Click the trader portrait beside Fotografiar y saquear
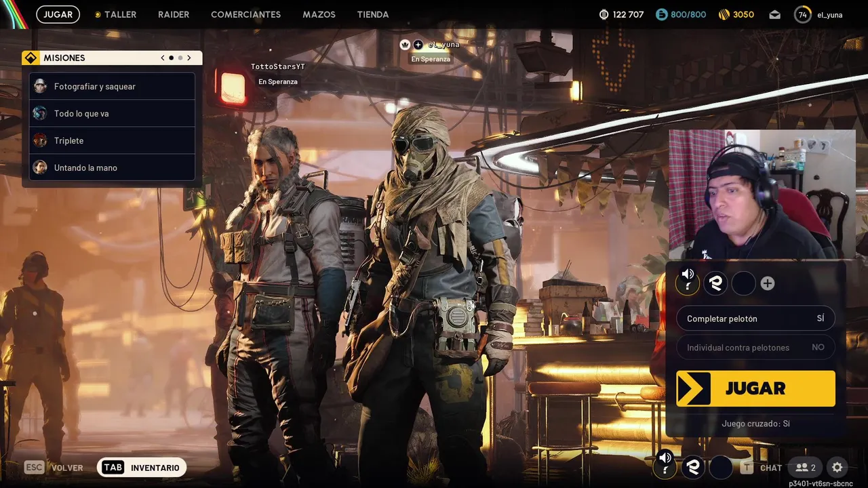This screenshot has width=868, height=488. point(40,86)
